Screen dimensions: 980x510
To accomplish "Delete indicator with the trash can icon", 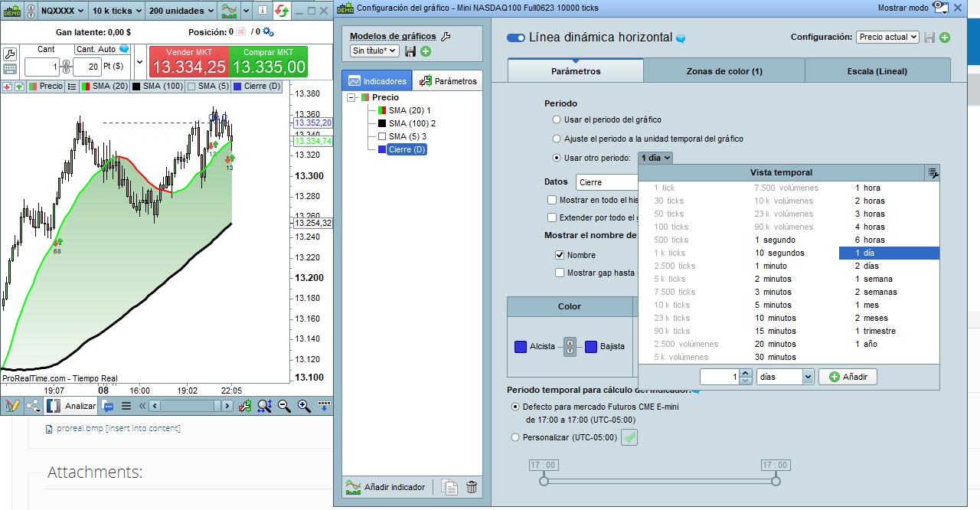I will point(472,487).
